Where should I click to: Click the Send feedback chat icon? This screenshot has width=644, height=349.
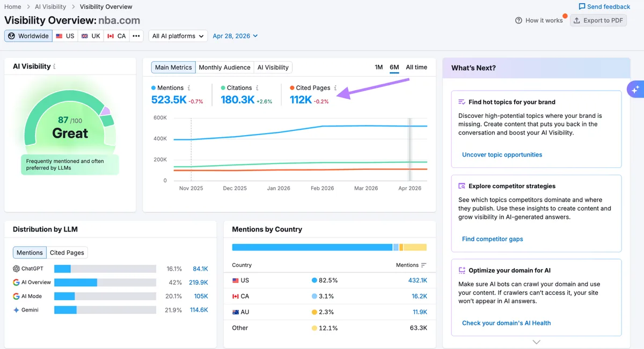coord(582,6)
